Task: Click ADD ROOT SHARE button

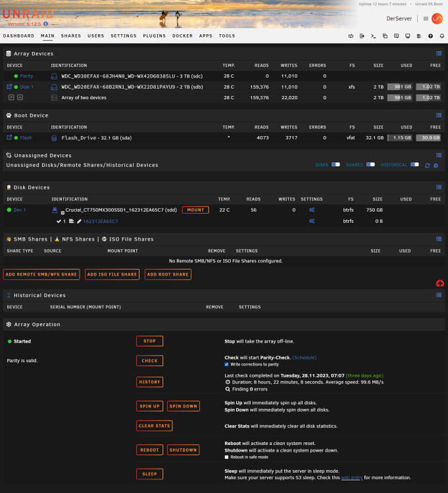Action: [168, 275]
